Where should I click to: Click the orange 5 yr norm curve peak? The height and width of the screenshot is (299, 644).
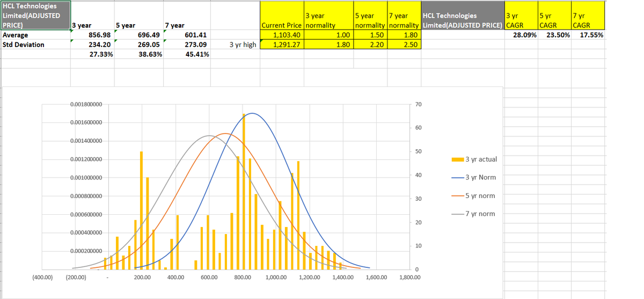pyautogui.click(x=225, y=133)
